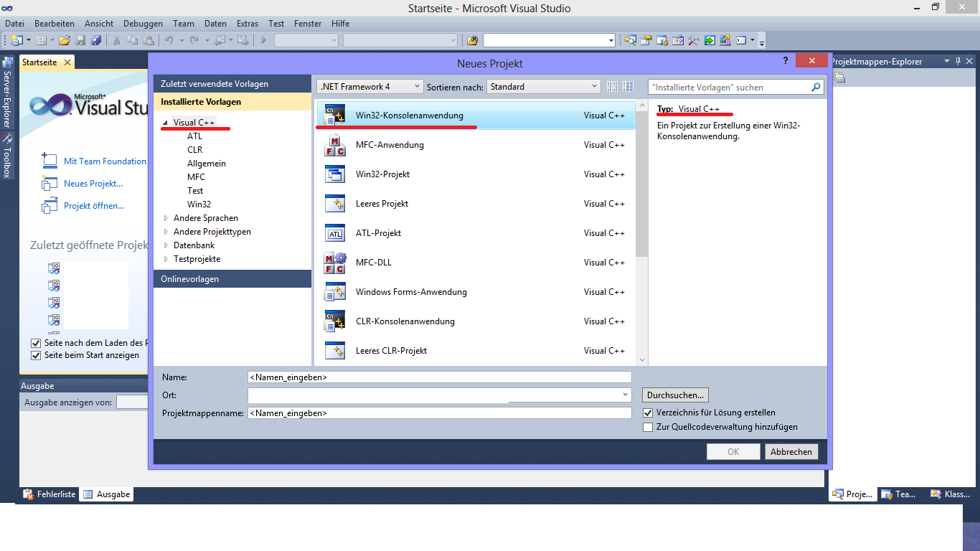980x551 pixels.
Task: Click the Name input field
Action: pyautogui.click(x=439, y=377)
